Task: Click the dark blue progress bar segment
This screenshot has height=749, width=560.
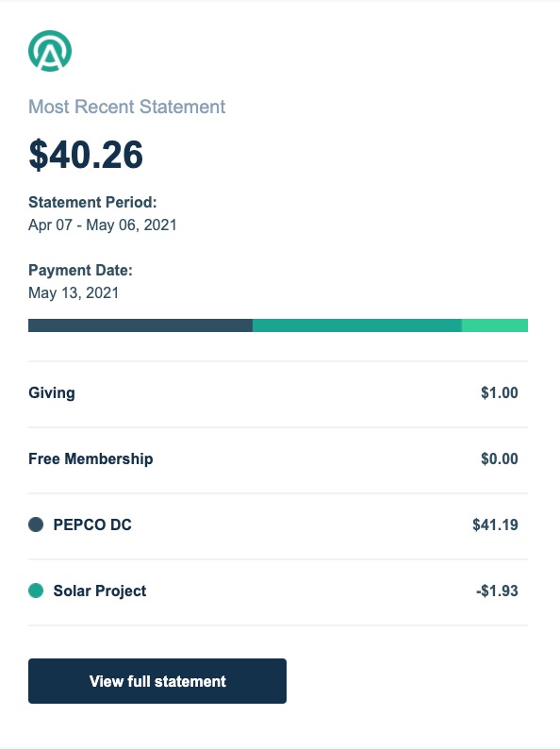Action: point(140,325)
